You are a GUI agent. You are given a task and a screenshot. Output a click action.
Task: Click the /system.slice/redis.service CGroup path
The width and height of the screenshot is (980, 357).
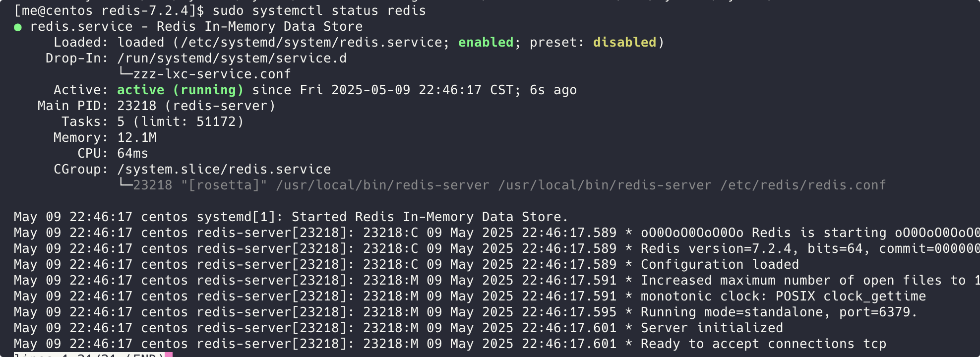[224, 169]
